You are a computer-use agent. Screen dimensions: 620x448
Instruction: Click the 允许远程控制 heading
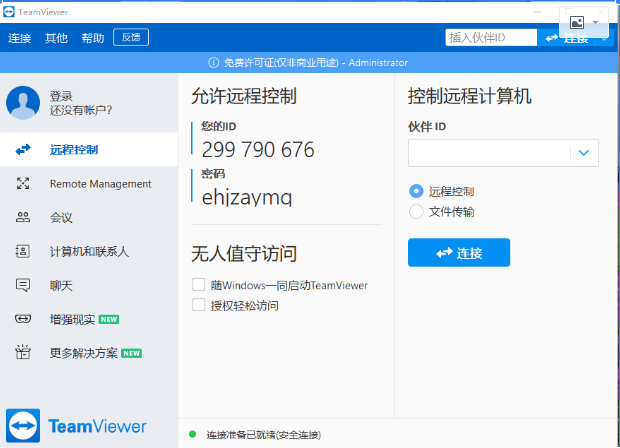244,96
